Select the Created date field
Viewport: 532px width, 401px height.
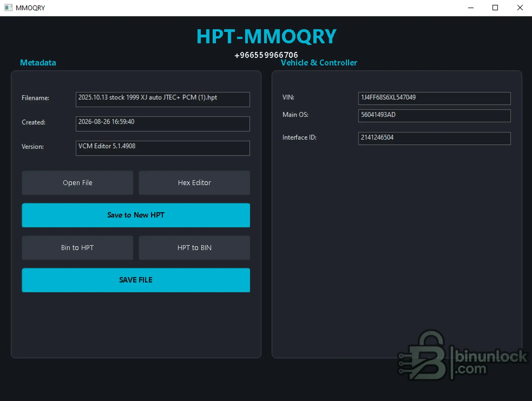163,124
